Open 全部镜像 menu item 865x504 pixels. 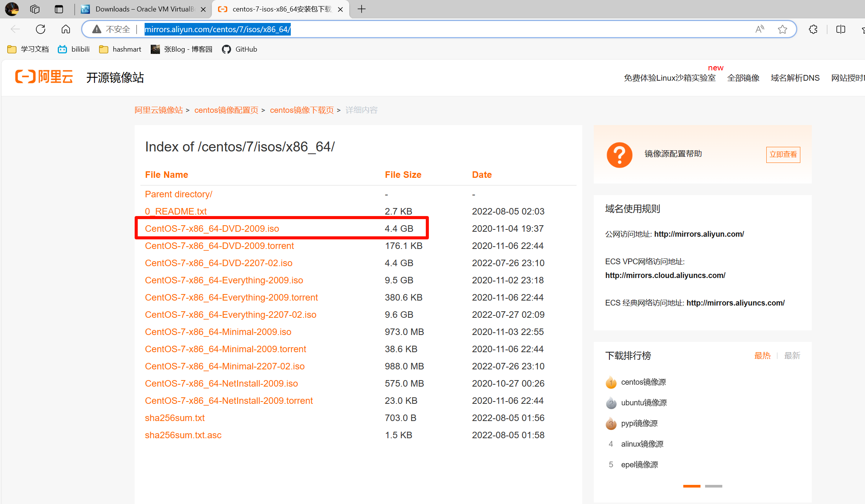tap(743, 78)
